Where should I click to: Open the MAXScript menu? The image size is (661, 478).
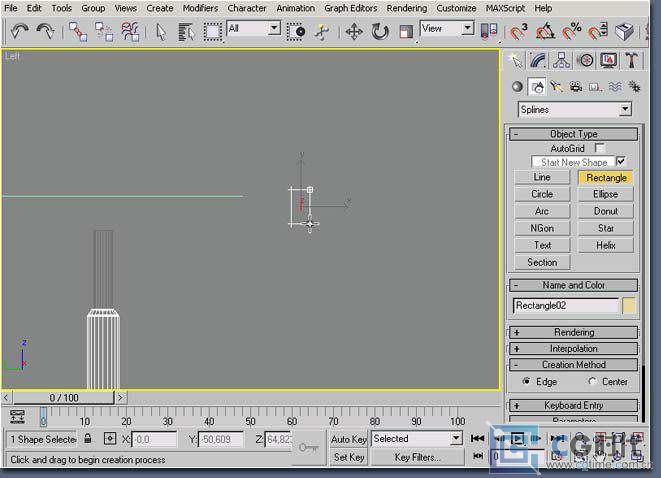click(505, 8)
